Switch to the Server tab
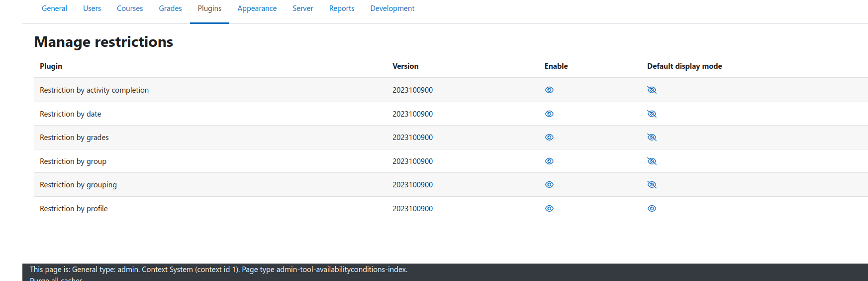 pos(303,8)
